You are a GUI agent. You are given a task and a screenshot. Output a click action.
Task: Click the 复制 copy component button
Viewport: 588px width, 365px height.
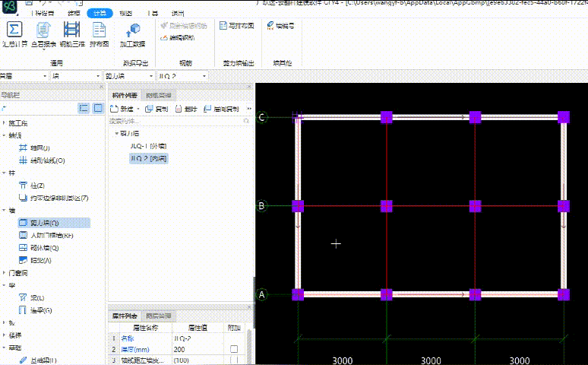(x=156, y=109)
